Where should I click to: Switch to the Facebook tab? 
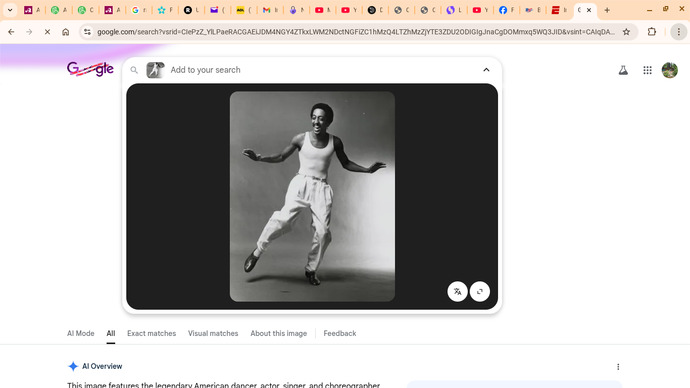pyautogui.click(x=503, y=10)
